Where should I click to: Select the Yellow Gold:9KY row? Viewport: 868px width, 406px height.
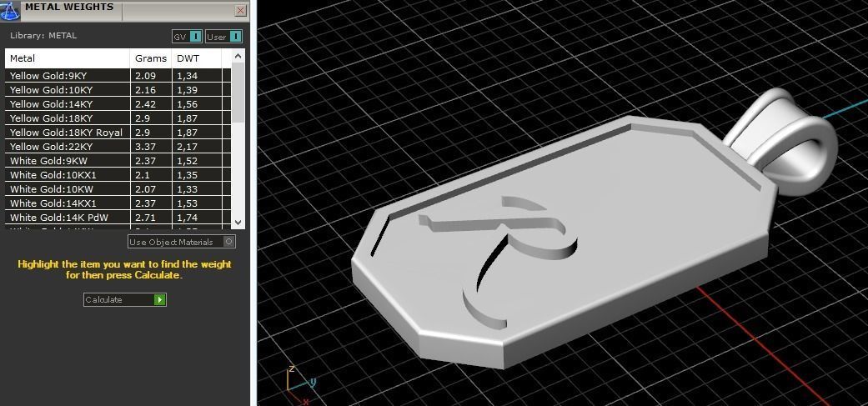tap(118, 76)
